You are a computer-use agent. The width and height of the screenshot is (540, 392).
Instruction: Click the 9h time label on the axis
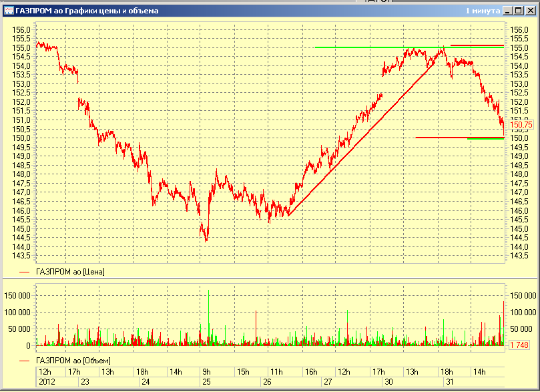click(x=206, y=372)
